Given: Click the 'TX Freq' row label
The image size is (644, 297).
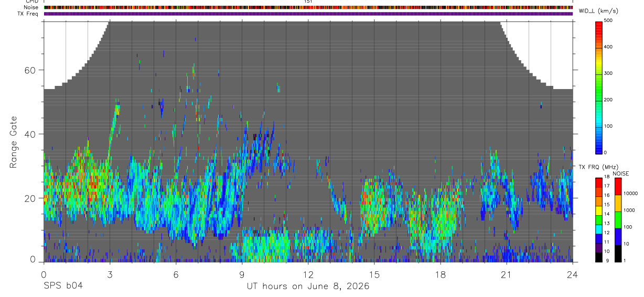Looking at the screenshot, I should pyautogui.click(x=33, y=14).
